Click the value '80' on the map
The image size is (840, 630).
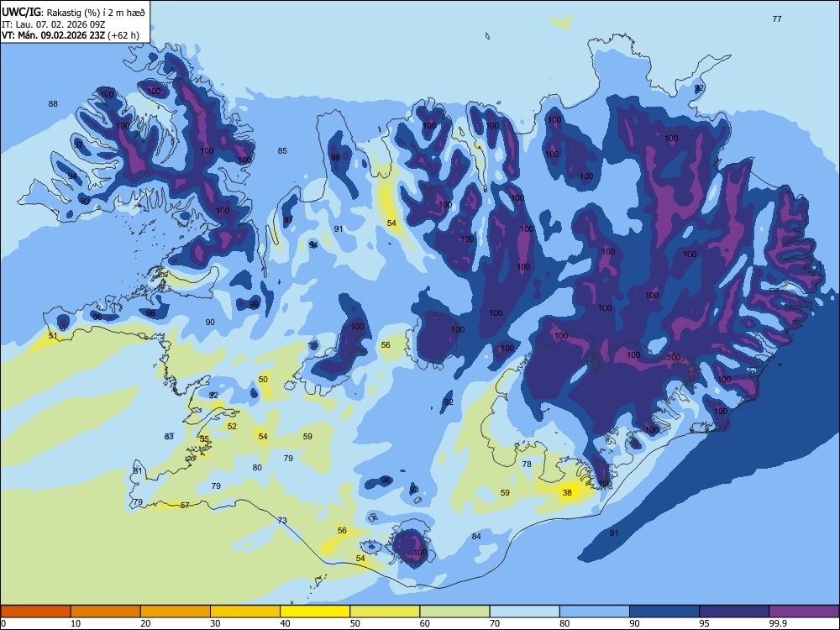click(257, 467)
